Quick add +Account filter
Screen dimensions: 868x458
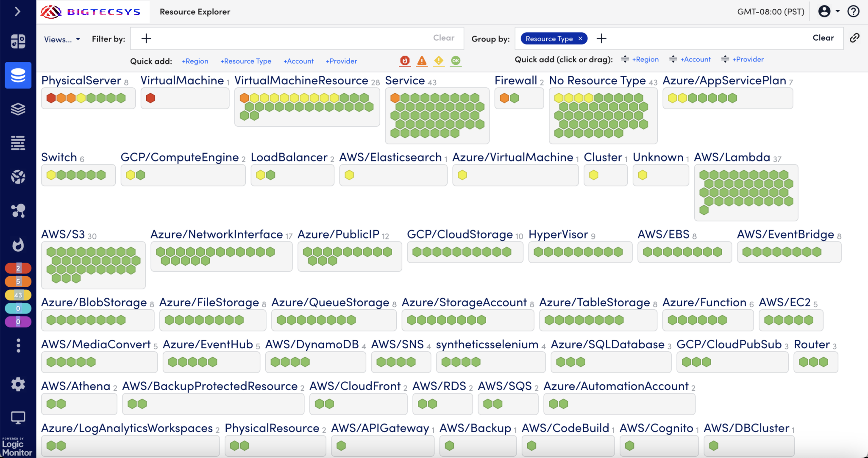[x=298, y=61]
